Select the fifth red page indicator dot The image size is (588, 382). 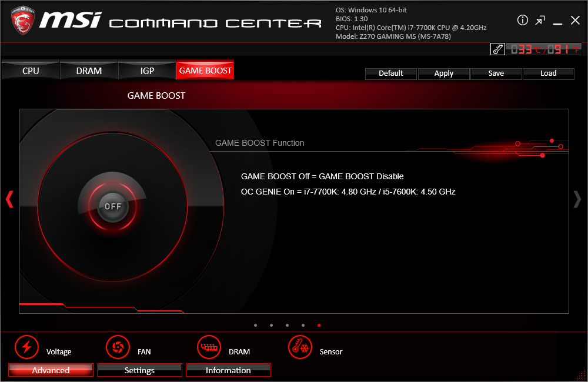pos(319,326)
